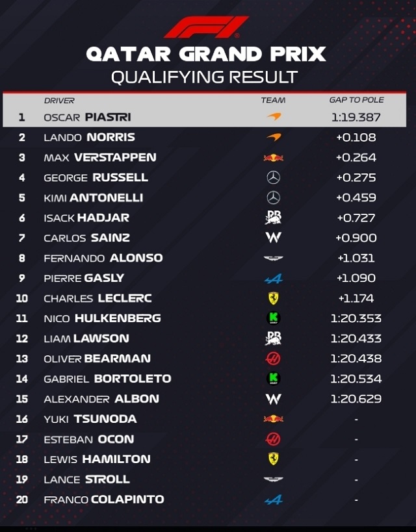Click Alpine logo next to Pierre Gasly
Viewport: 416px width, 532px height.
(274, 279)
